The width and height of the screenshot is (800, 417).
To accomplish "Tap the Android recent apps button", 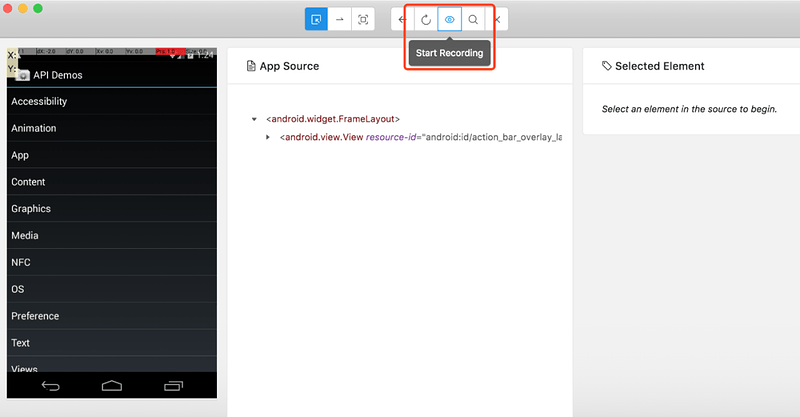I will click(173, 386).
